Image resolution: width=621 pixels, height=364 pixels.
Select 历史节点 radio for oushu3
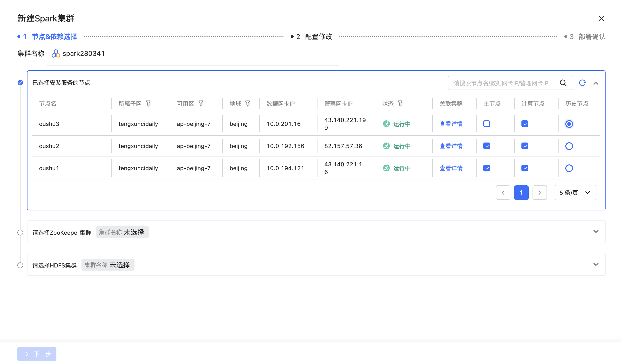coord(569,124)
